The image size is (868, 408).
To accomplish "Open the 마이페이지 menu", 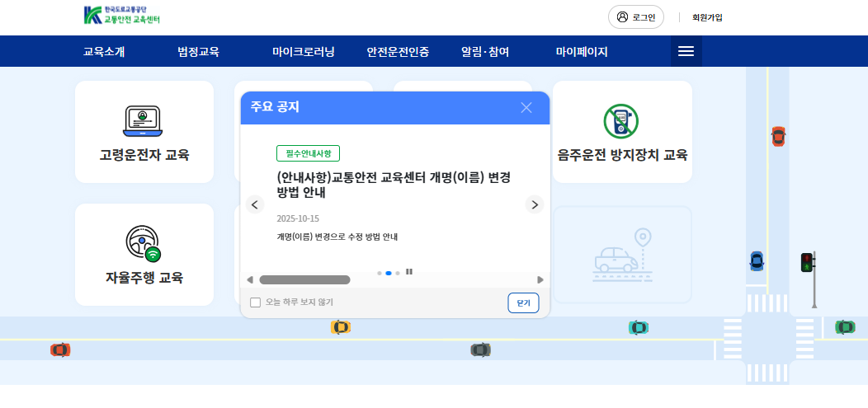I will pyautogui.click(x=582, y=52).
